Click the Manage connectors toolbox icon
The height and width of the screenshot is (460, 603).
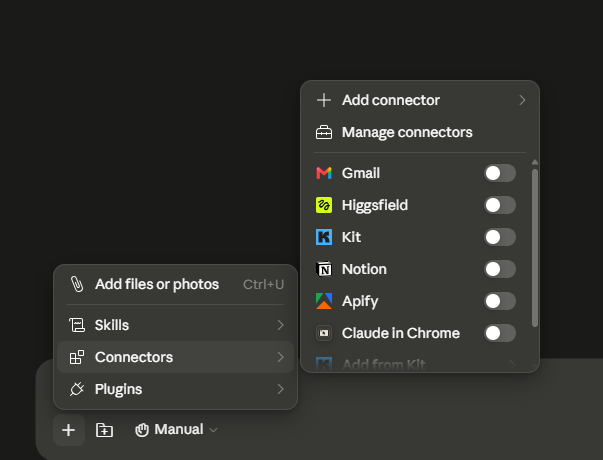coord(324,132)
